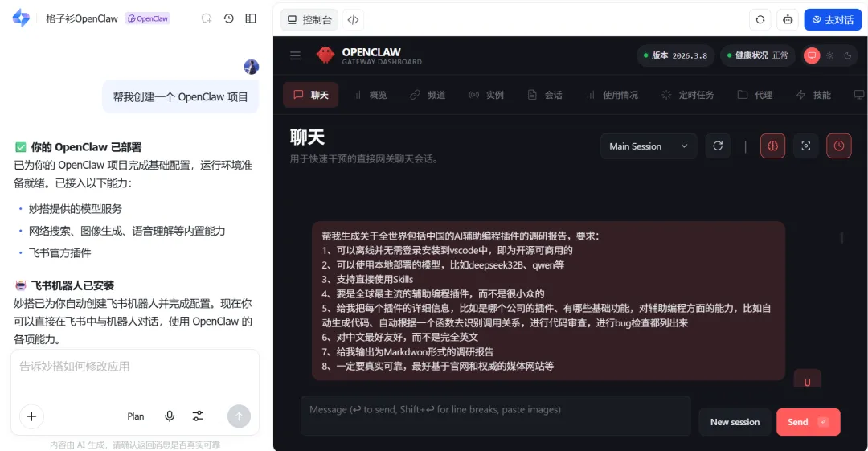The image size is (868, 451).
Task: Click the OpenClaw red lobster logo
Action: point(325,55)
